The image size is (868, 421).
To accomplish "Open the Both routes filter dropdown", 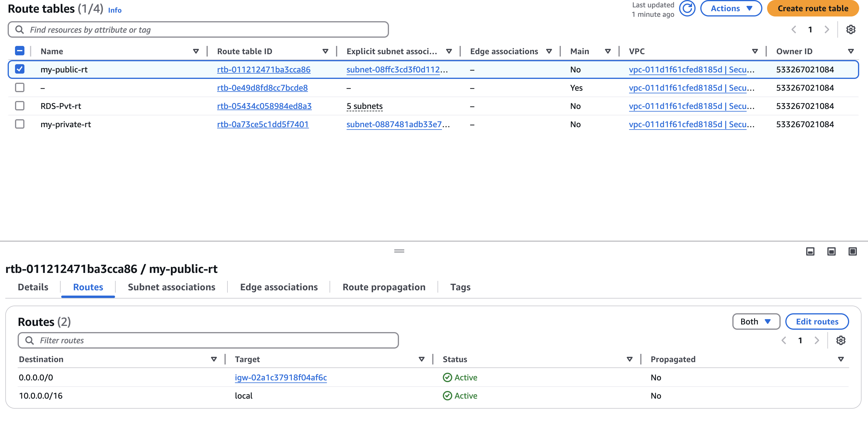I will point(756,321).
